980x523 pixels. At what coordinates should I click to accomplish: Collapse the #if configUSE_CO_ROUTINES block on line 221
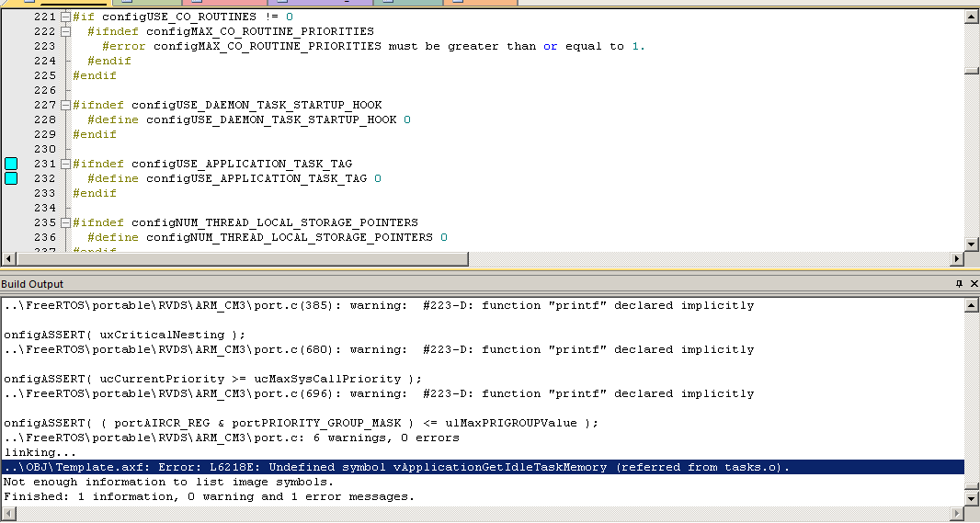click(x=65, y=17)
